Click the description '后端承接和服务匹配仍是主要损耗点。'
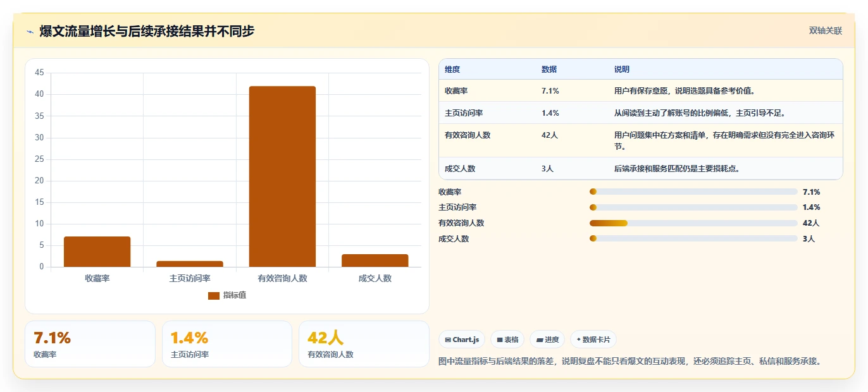Image resolution: width=868 pixels, height=392 pixels. pyautogui.click(x=677, y=169)
